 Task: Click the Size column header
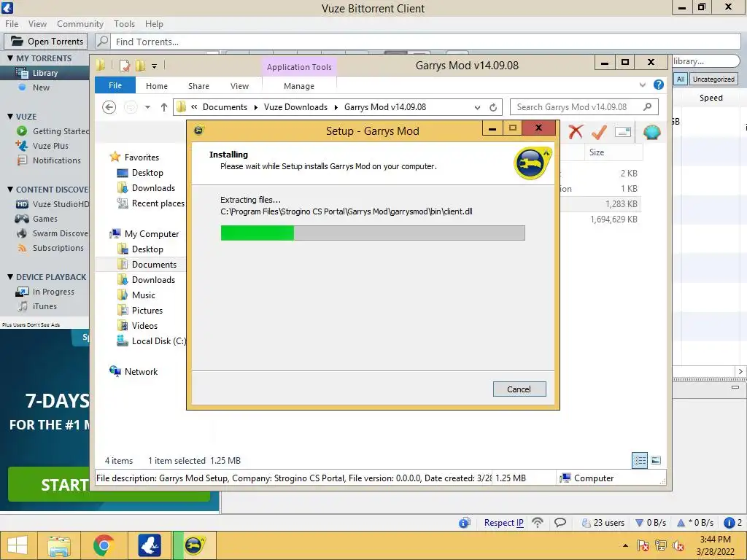coord(613,152)
